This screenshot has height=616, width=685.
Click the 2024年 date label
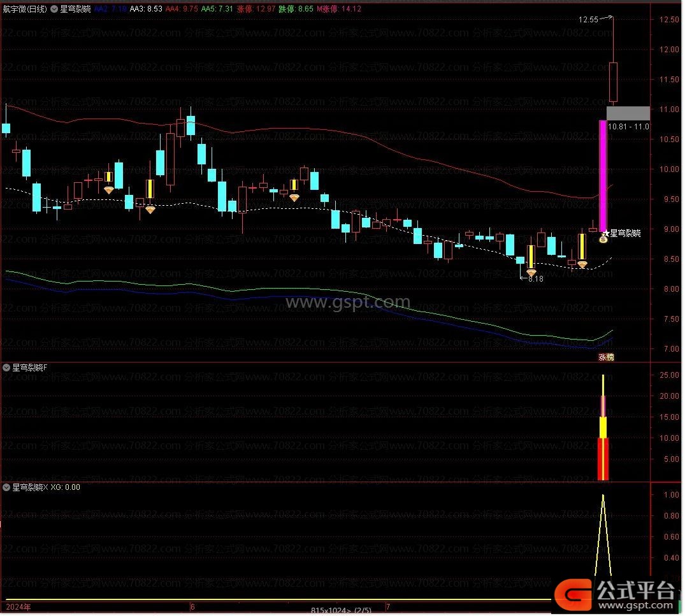click(18, 608)
